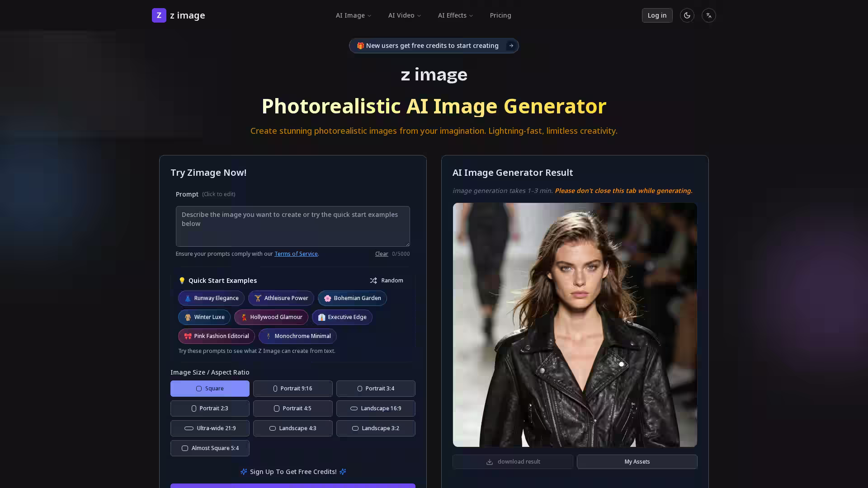Go to Pricing page
The width and height of the screenshot is (868, 488).
point(500,15)
